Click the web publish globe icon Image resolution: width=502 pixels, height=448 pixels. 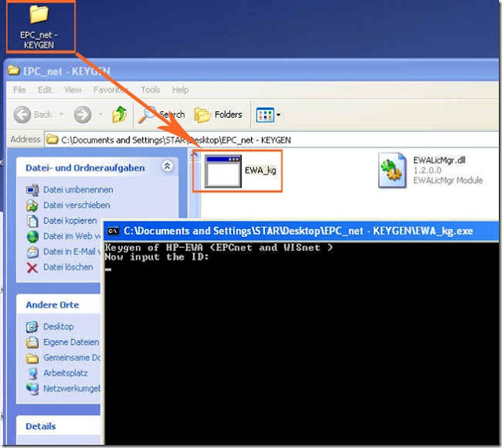pyautogui.click(x=32, y=236)
